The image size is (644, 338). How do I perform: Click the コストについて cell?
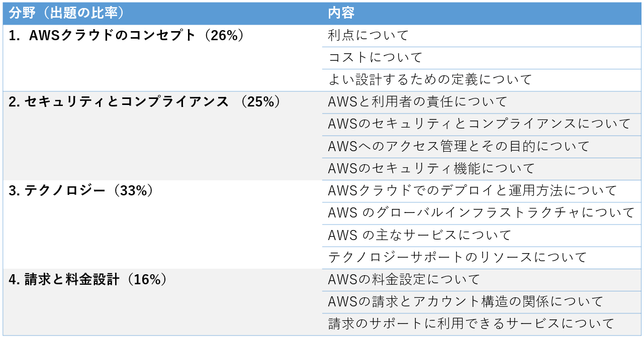(x=482, y=58)
